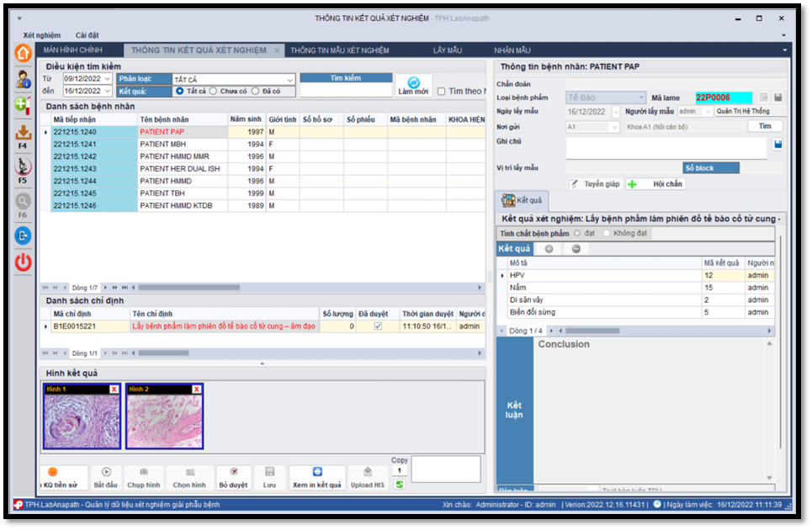Viewport: 812px width, 530px height.
Task: Click the save icon beside Ghi chú field
Action: click(x=778, y=145)
